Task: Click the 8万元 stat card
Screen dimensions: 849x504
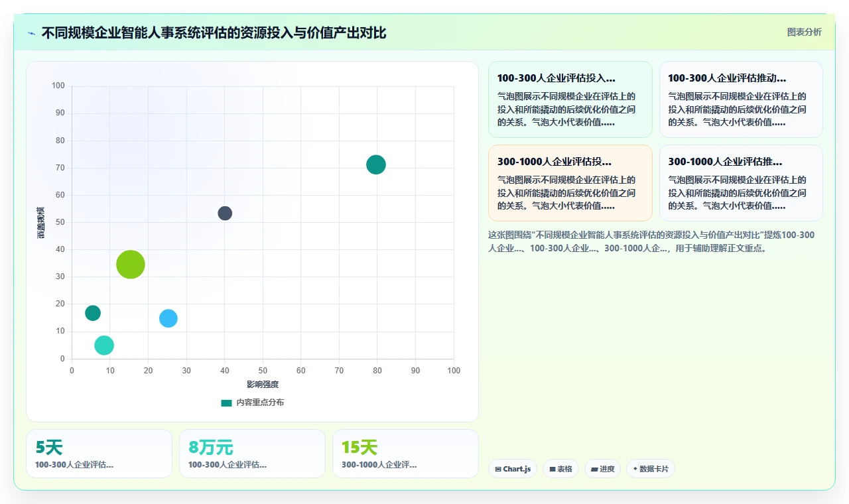Action: [x=252, y=454]
